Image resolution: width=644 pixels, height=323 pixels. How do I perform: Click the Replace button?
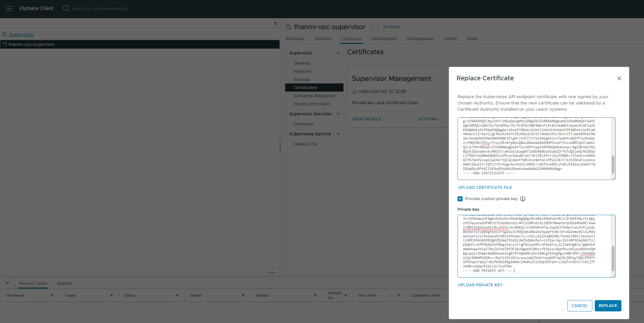point(608,306)
